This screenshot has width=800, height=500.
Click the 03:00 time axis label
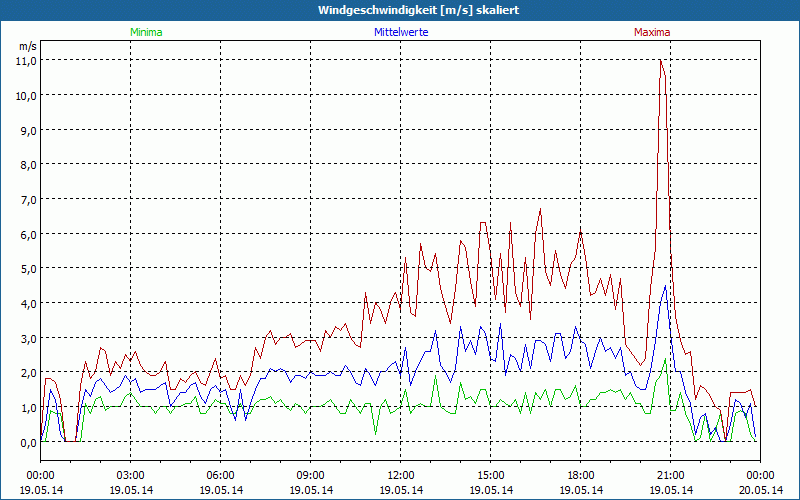click(x=131, y=476)
